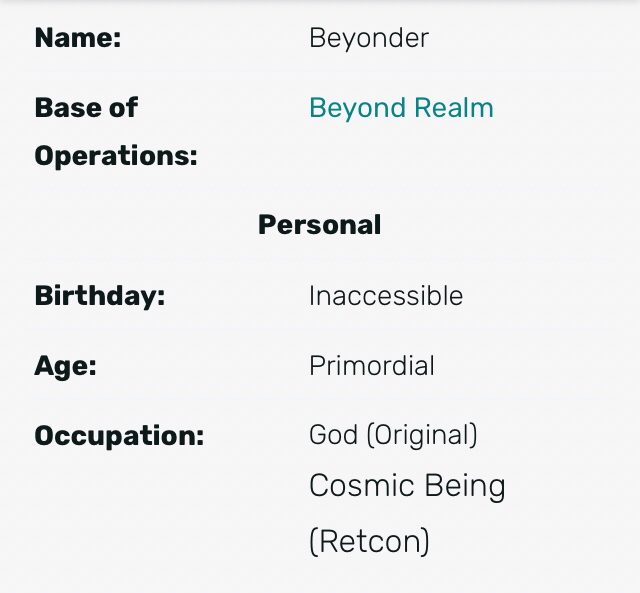Screen dimensions: 640x593
Task: Click the Personal section header
Action: (x=320, y=225)
